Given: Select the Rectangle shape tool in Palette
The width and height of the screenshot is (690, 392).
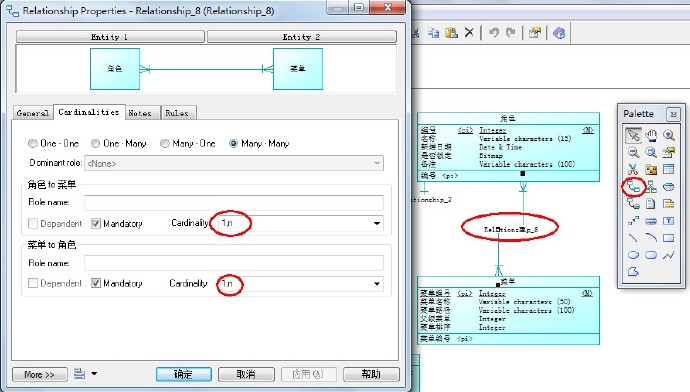Looking at the screenshot, I should pyautogui.click(x=669, y=238).
